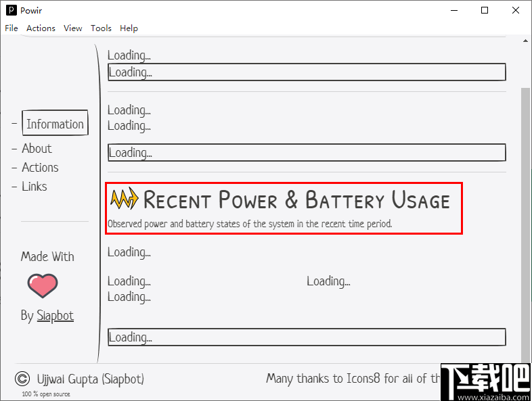Click the copyright symbol icon
This screenshot has height=401, width=532.
[22, 379]
